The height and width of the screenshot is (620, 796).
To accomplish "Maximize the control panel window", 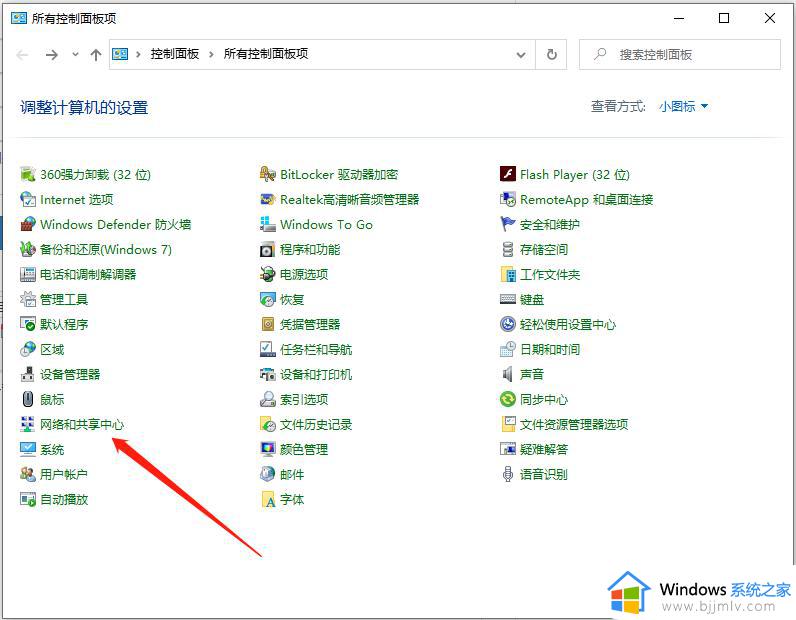I will tap(724, 18).
